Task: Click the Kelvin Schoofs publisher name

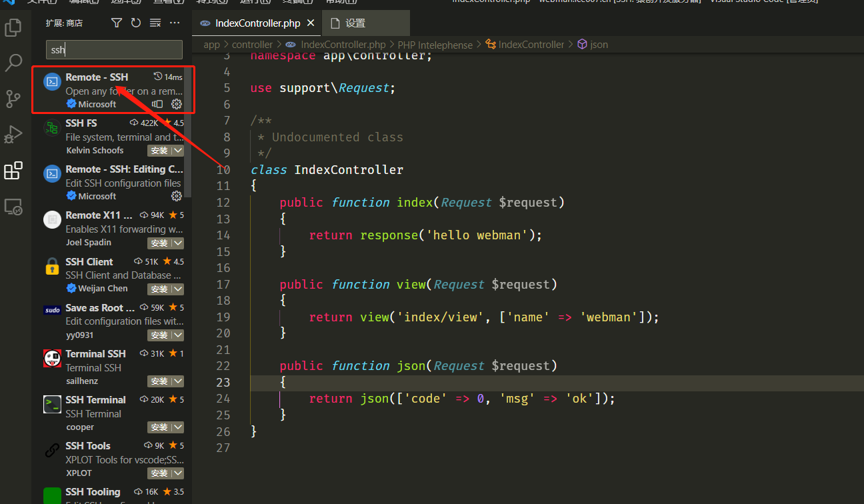Action: (x=95, y=151)
